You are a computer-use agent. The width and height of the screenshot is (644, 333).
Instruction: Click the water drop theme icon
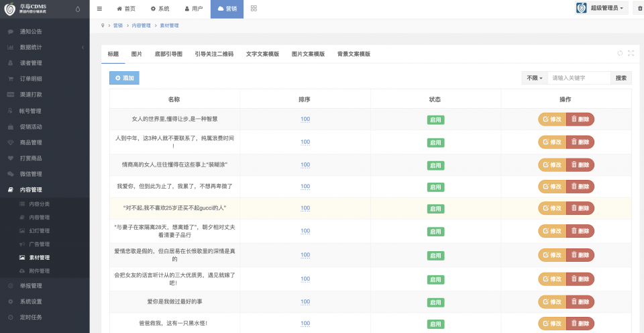pos(77,9)
